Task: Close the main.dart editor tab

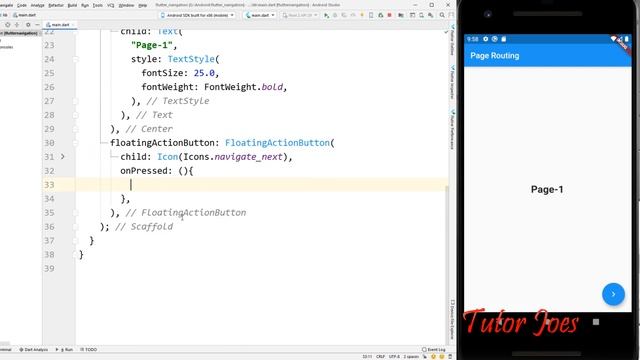Action: (73, 25)
